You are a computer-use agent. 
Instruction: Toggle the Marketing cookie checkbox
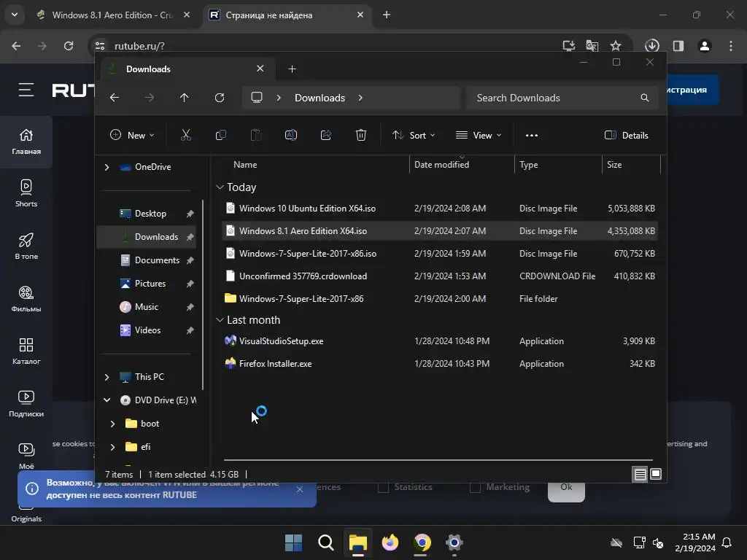tap(475, 487)
